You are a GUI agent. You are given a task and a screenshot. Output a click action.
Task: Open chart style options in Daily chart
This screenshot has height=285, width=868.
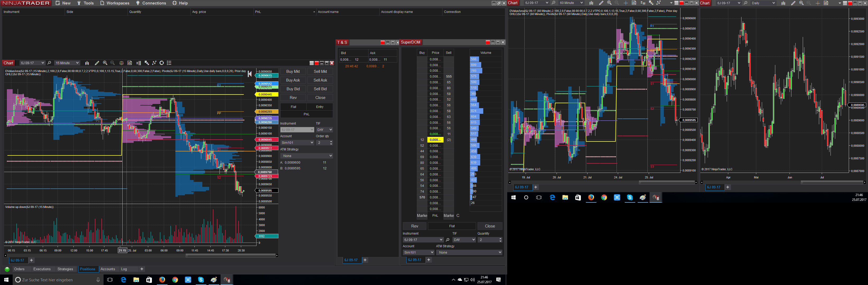click(783, 3)
